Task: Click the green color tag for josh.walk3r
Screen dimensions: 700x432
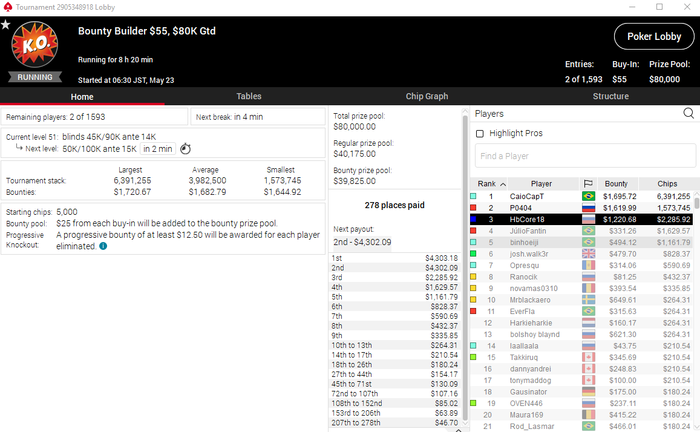Action: (x=473, y=254)
